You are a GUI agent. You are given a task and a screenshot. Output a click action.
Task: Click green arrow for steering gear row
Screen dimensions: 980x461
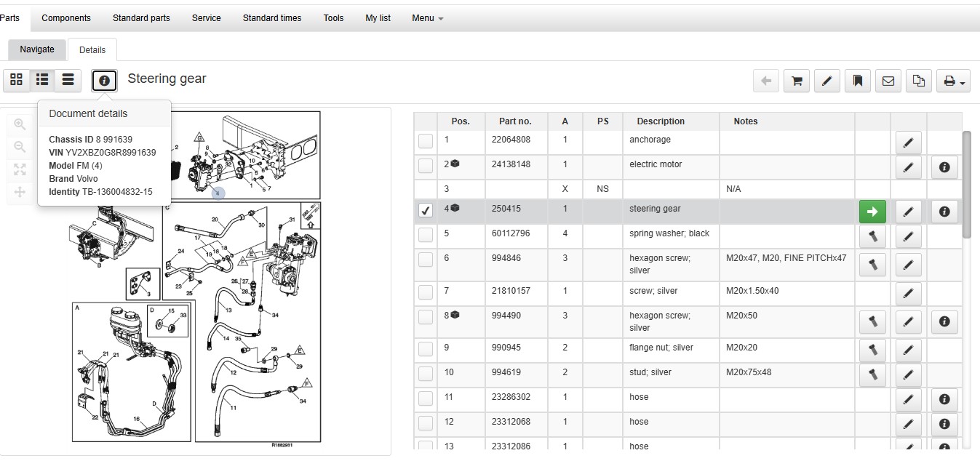[x=872, y=212]
